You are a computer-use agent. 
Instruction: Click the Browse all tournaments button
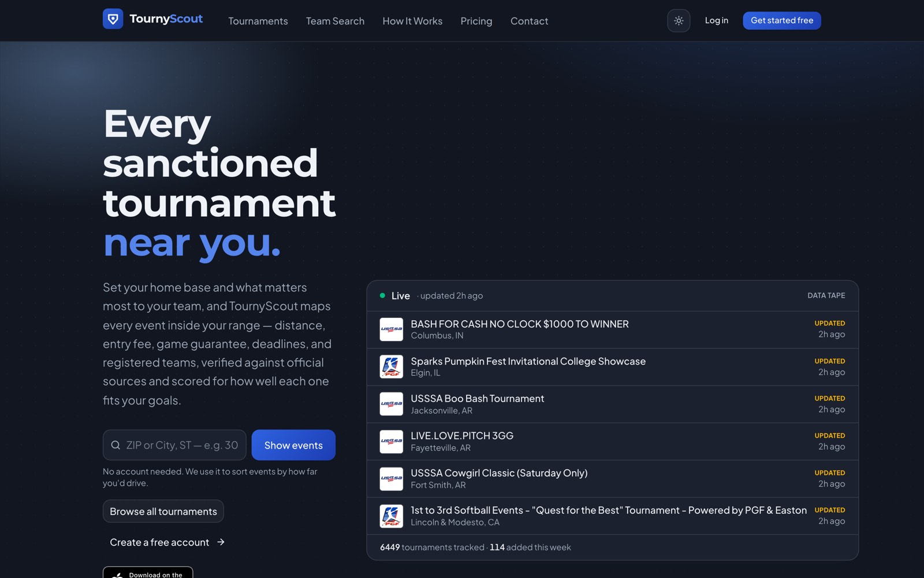(x=163, y=512)
